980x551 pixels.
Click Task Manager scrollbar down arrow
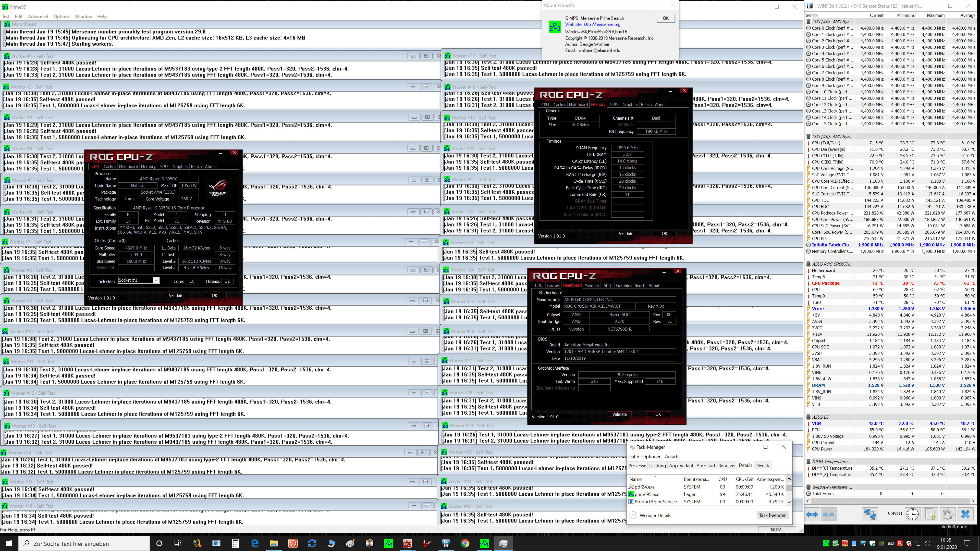[x=789, y=502]
